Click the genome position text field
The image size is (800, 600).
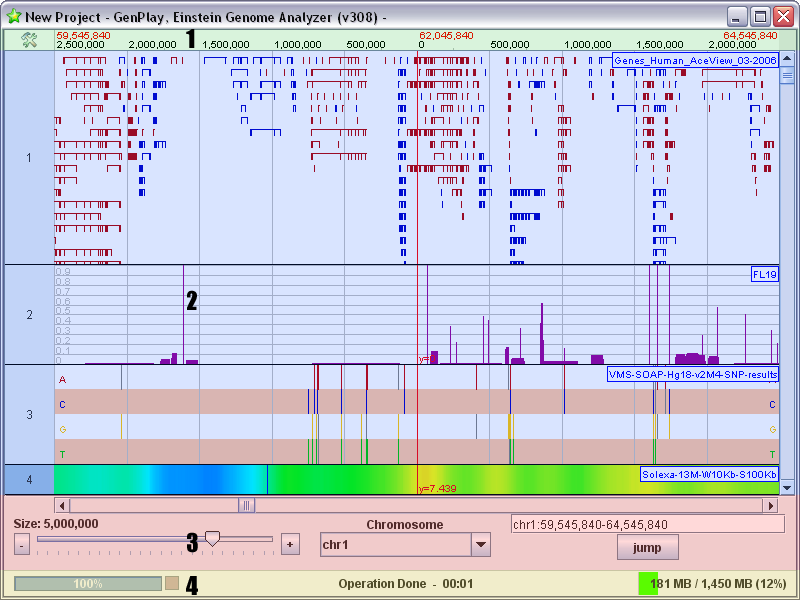[x=646, y=524]
